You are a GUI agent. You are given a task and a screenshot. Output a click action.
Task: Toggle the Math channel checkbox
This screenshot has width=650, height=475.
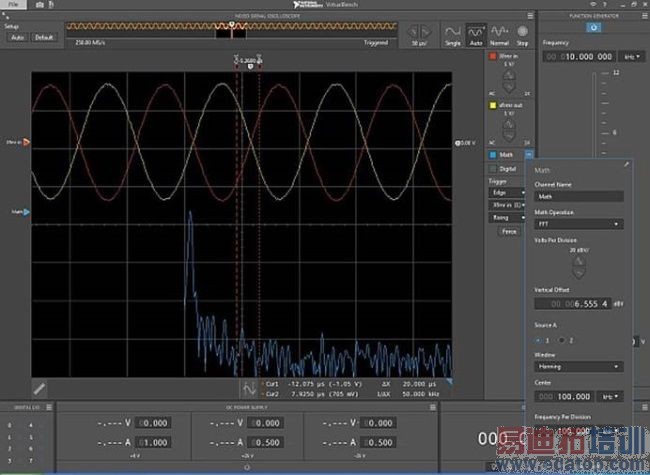493,154
